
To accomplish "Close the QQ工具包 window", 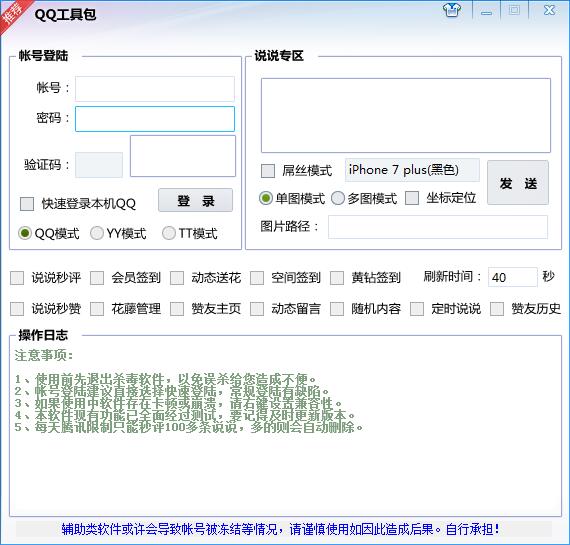I will tap(549, 10).
